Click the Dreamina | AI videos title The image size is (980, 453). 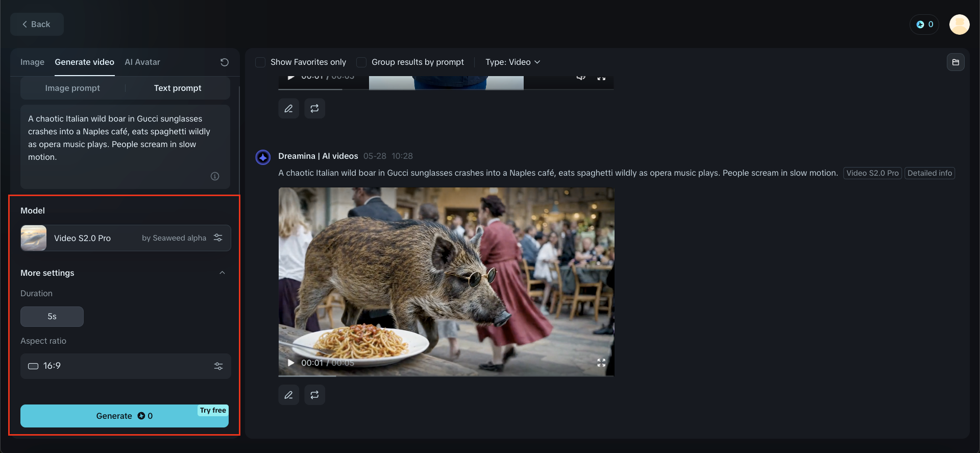[318, 156]
